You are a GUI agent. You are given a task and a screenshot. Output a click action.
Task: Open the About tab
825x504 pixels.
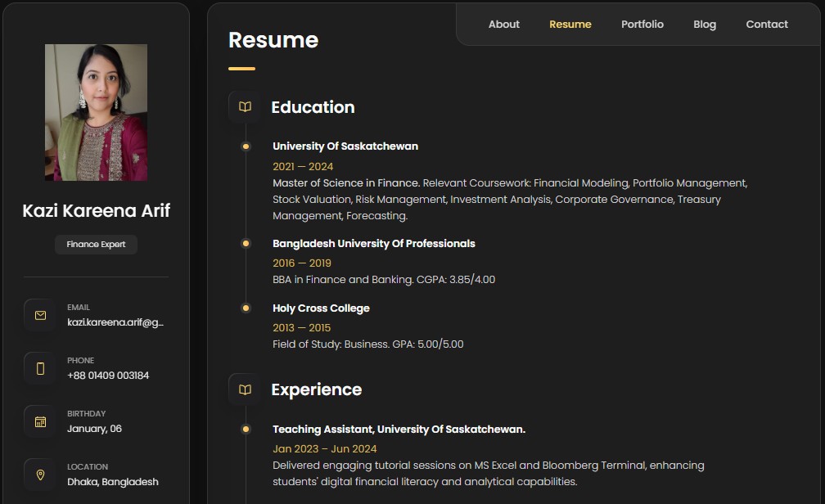pos(503,25)
